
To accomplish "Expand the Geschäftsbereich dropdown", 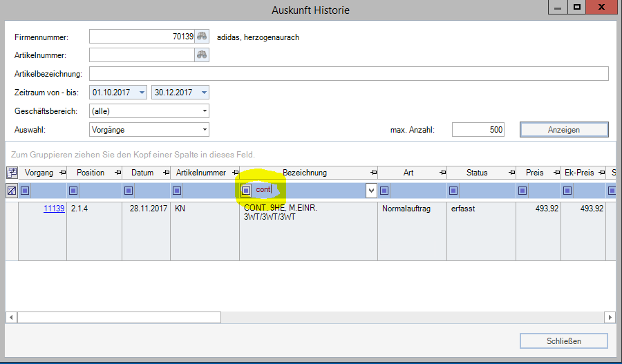I will pyautogui.click(x=205, y=111).
